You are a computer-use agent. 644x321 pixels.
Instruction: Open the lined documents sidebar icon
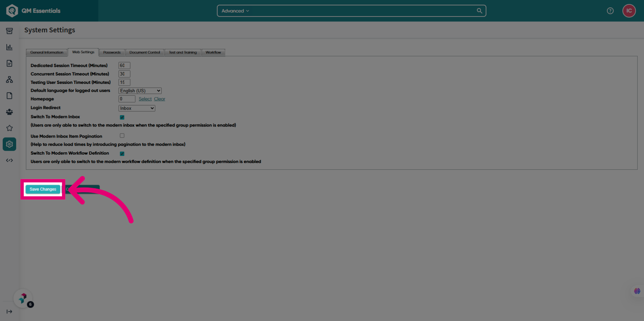[x=9, y=63]
